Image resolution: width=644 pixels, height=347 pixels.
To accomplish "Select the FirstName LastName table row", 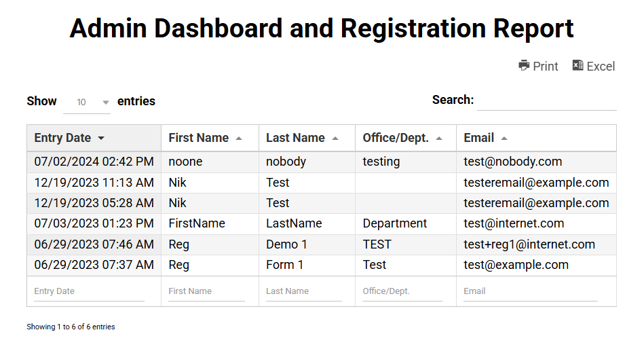I will [x=322, y=223].
